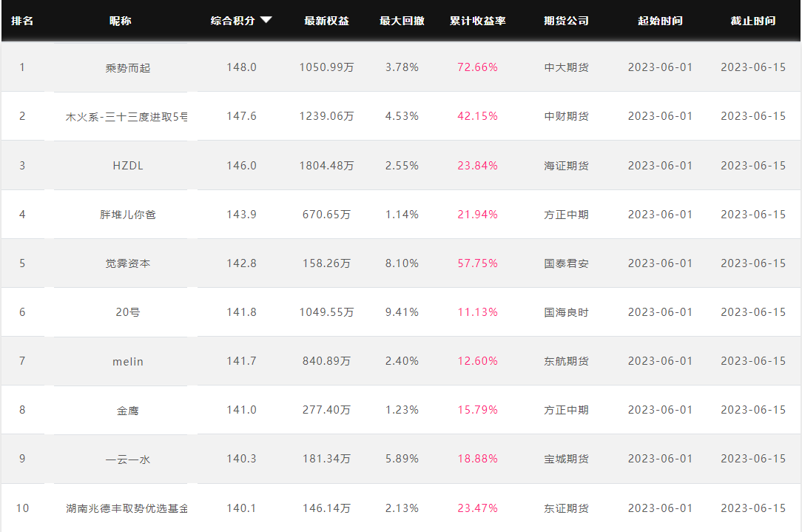This screenshot has width=802, height=532.
Task: Click the futures company 中财期货
Action: [566, 116]
